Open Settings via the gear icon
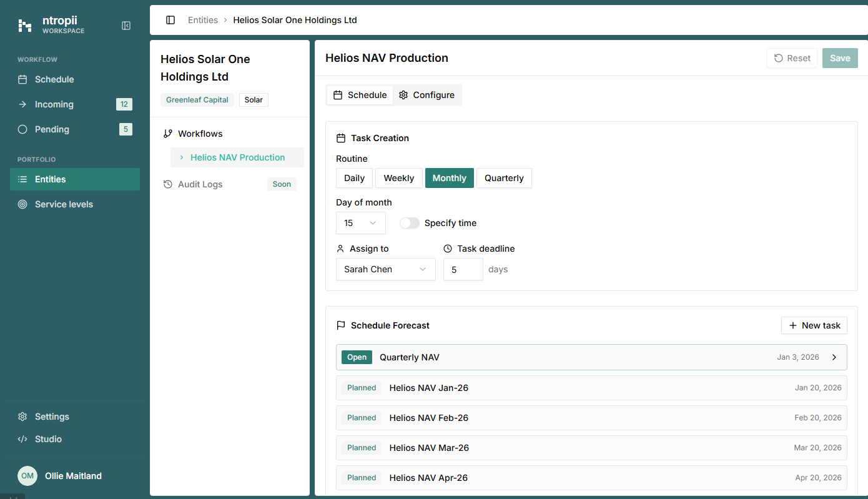Screen dimensions: 868x499 (x=22, y=417)
